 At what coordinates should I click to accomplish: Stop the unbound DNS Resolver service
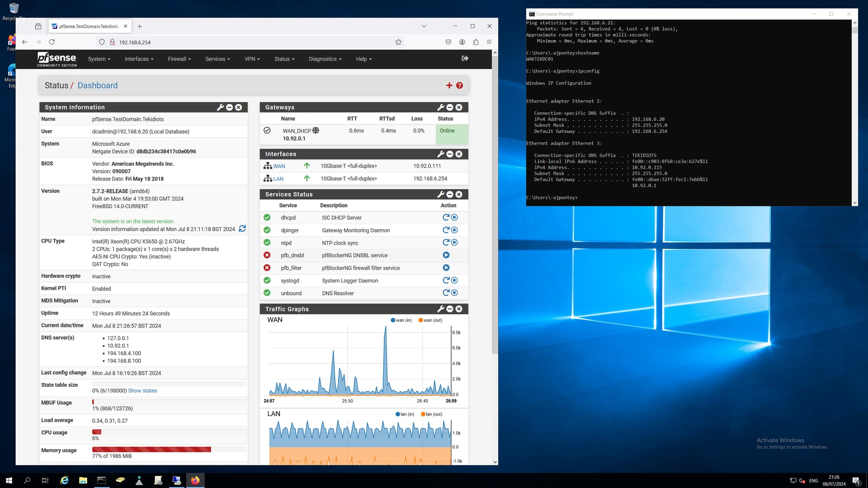click(x=455, y=293)
